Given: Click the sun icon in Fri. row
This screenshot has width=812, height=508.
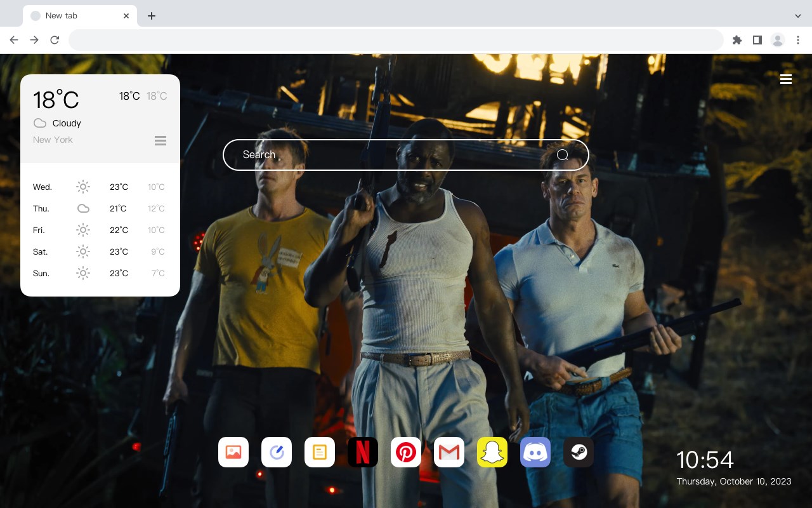Looking at the screenshot, I should coord(83,230).
